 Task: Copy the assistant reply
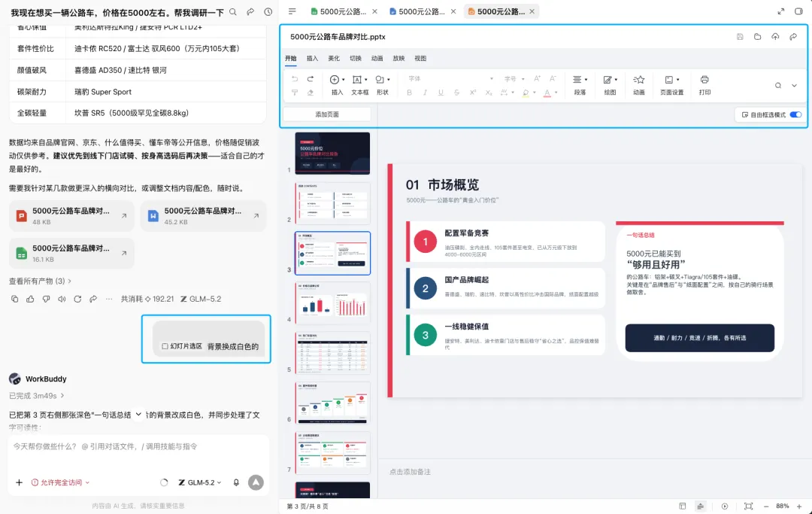coord(14,299)
